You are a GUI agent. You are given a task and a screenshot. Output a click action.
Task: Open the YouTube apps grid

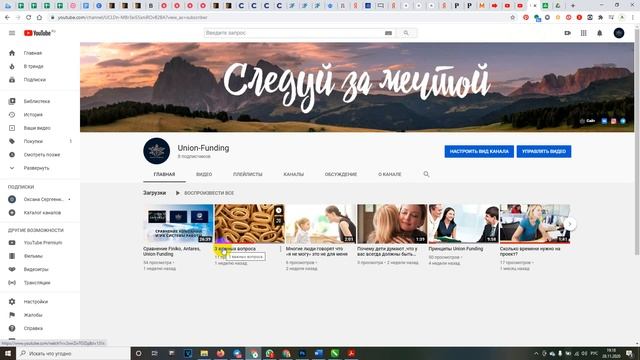click(584, 33)
